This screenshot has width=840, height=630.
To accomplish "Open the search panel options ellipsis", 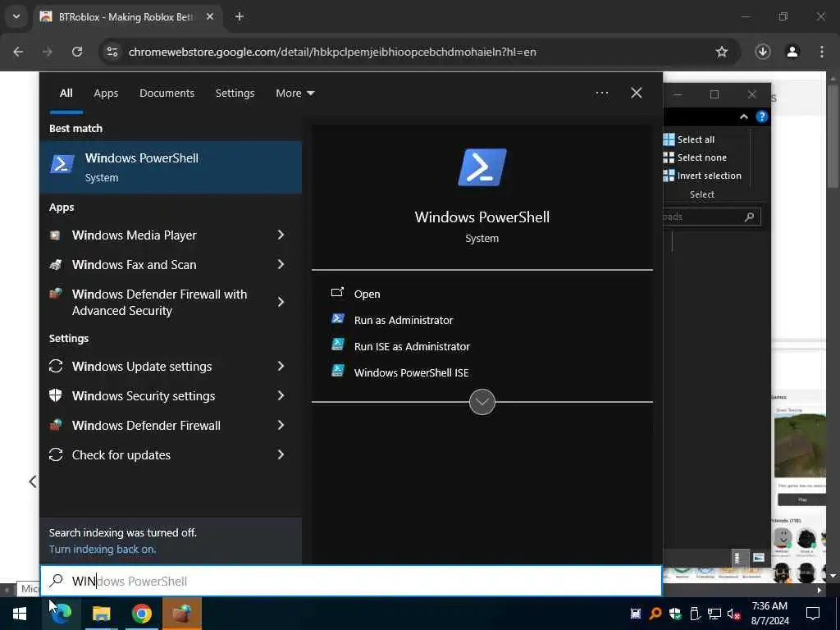I will pos(601,94).
